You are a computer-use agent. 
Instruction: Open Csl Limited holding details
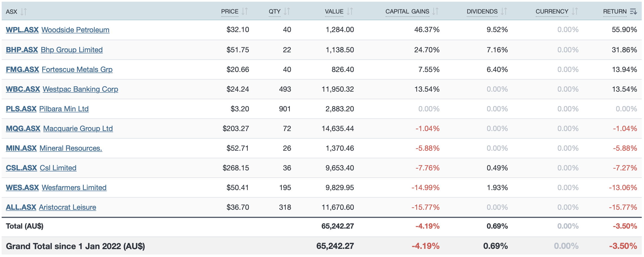(x=58, y=168)
